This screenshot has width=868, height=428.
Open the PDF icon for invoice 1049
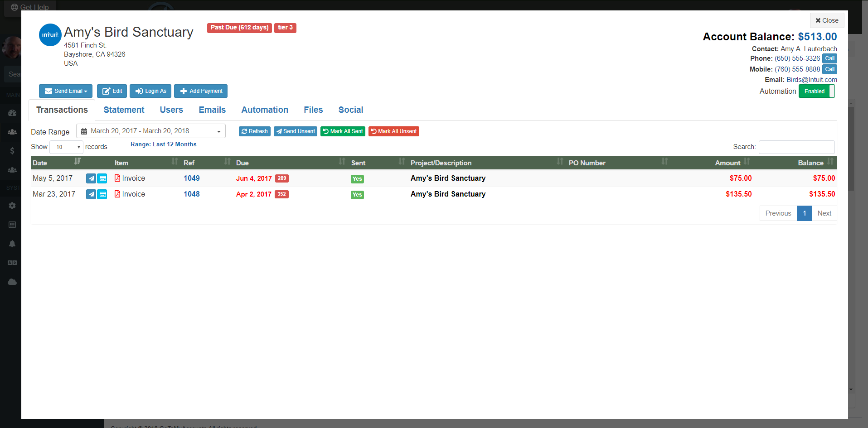[x=117, y=178]
